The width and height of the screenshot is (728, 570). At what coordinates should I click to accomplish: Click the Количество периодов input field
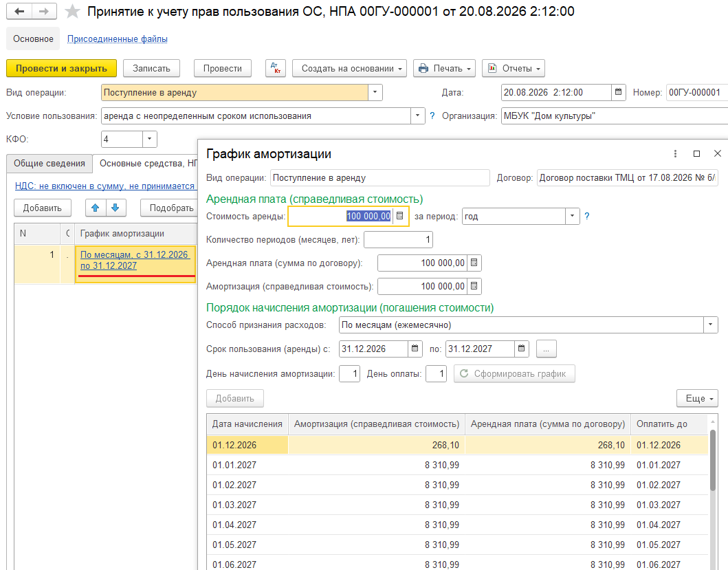tap(398, 240)
